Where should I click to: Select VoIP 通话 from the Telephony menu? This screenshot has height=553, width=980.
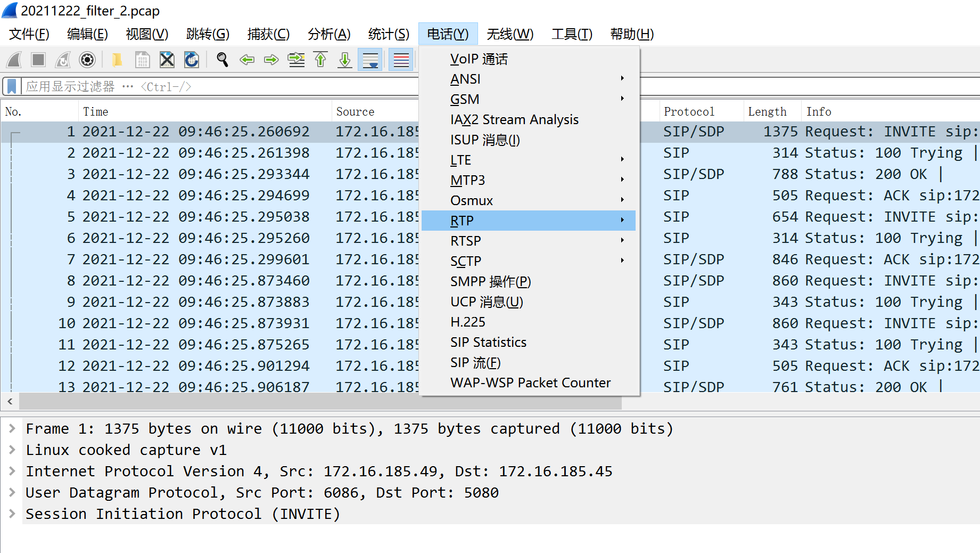(478, 59)
